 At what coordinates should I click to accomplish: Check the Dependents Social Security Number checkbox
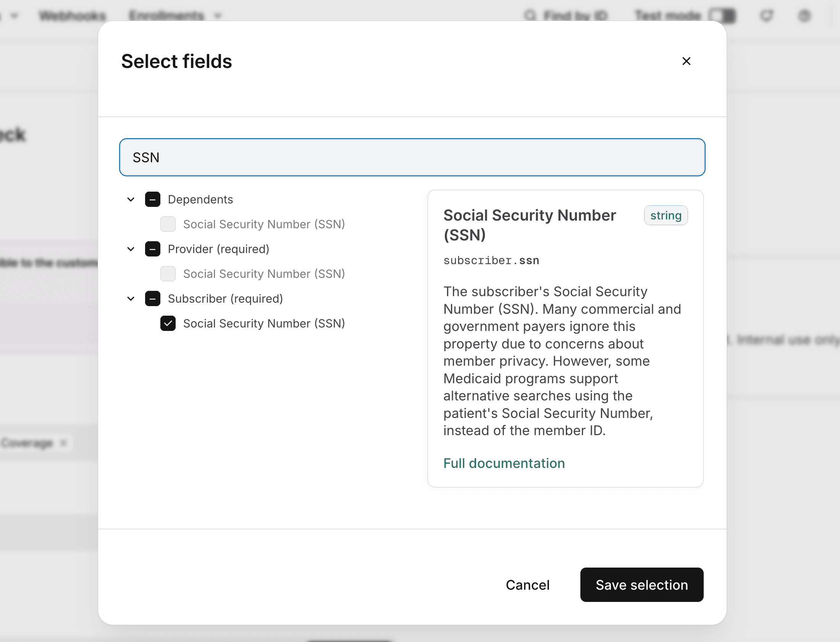point(168,224)
